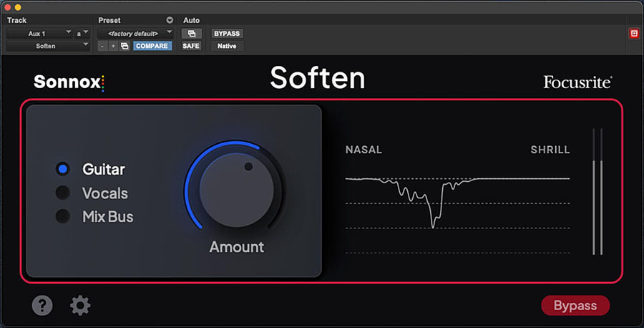Open the help question mark icon
The width and height of the screenshot is (644, 328).
coord(42,305)
